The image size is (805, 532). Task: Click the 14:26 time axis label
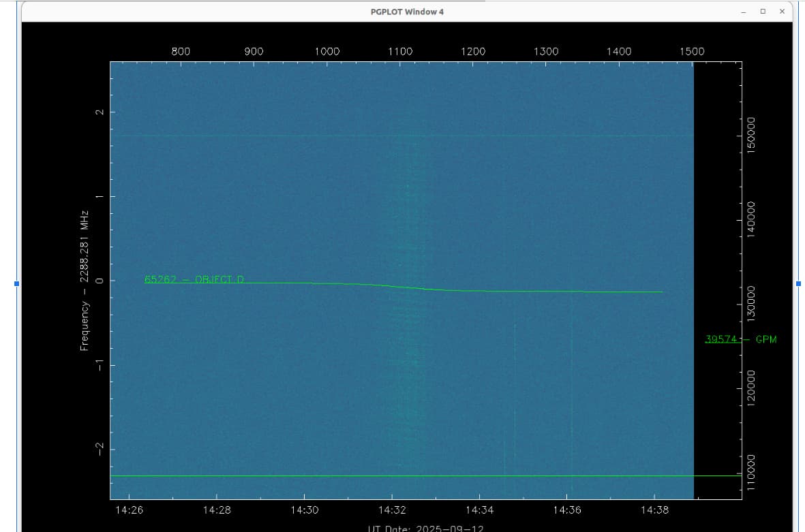pyautogui.click(x=129, y=510)
